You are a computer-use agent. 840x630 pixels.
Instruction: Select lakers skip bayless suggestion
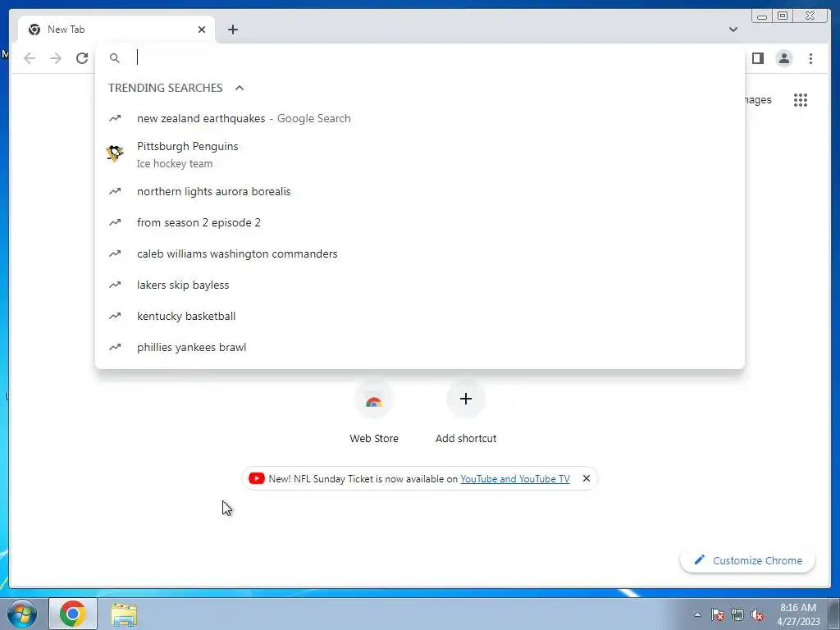[420, 285]
